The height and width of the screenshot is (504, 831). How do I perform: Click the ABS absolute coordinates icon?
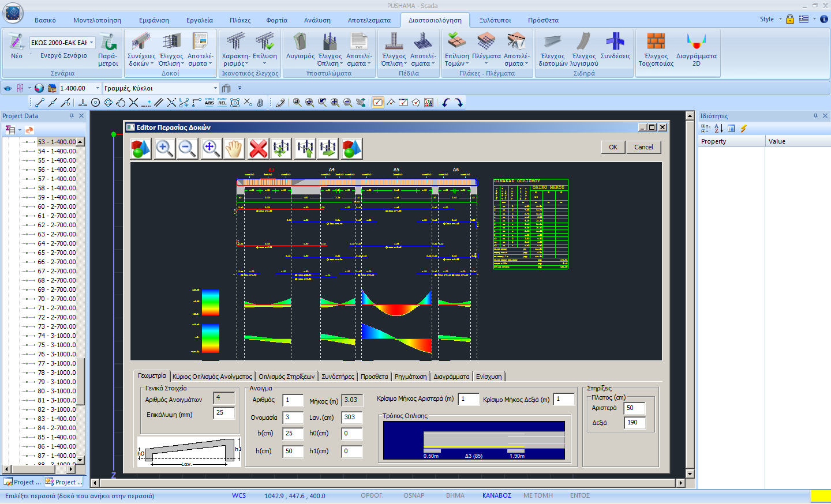tap(209, 103)
